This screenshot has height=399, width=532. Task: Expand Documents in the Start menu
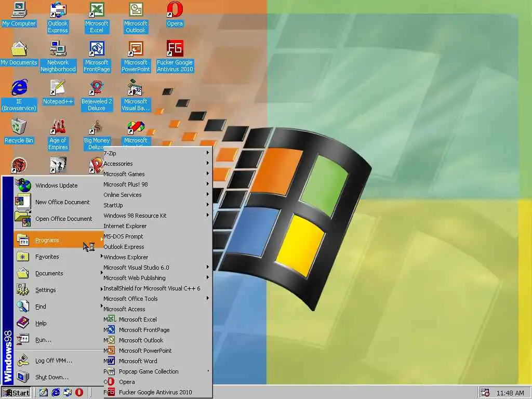(59, 273)
